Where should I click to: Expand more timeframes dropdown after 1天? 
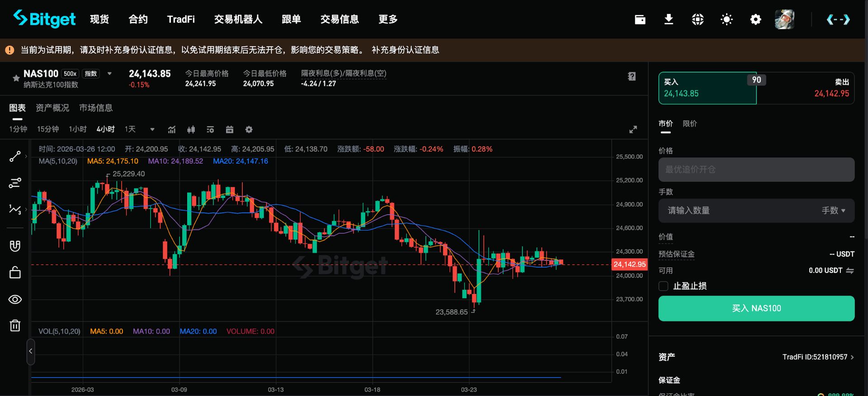(152, 130)
